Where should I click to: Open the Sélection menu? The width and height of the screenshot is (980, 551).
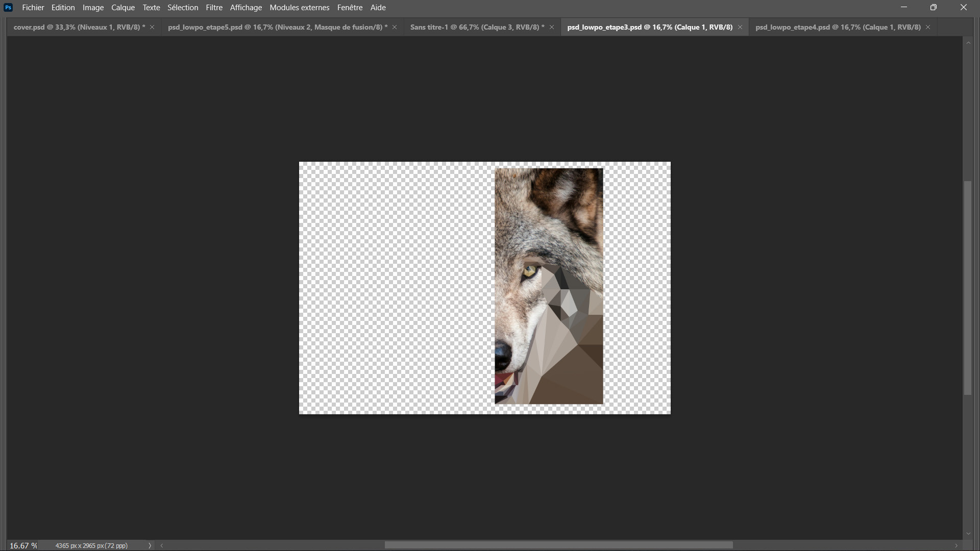coord(183,8)
